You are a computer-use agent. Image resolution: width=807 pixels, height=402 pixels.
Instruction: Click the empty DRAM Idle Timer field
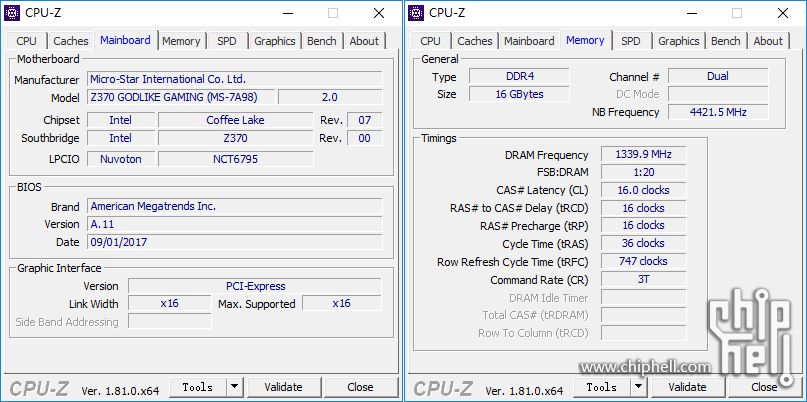(643, 298)
